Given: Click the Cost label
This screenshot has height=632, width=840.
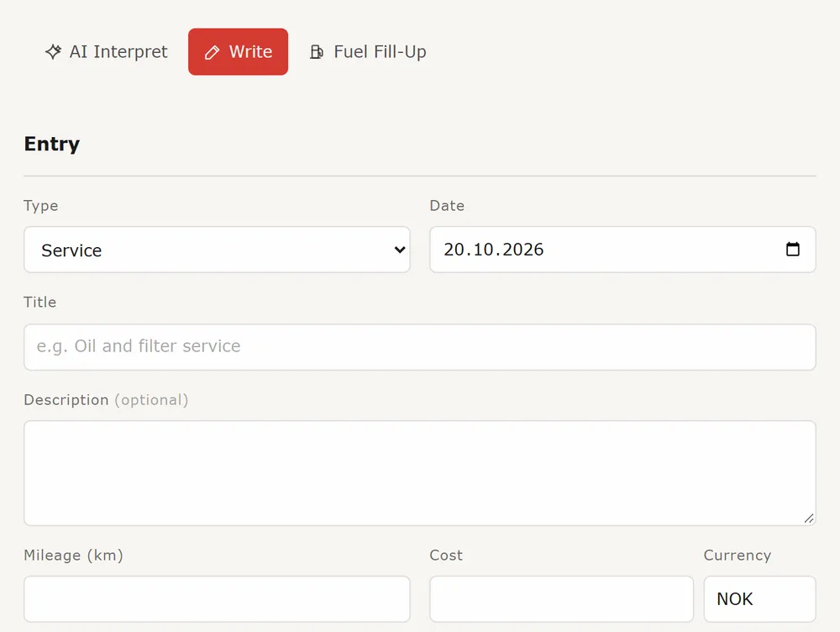Looking at the screenshot, I should coord(446,556).
